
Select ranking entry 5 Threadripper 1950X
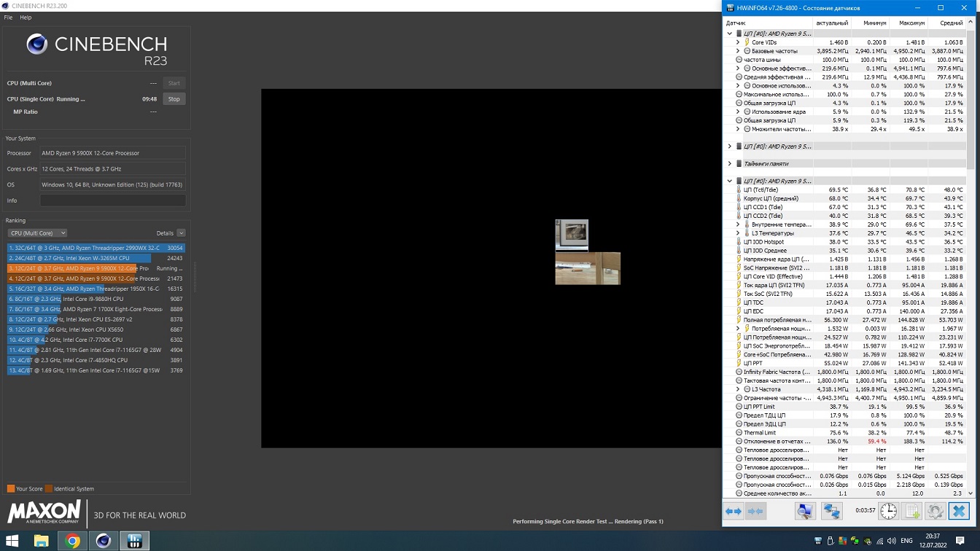click(x=96, y=289)
